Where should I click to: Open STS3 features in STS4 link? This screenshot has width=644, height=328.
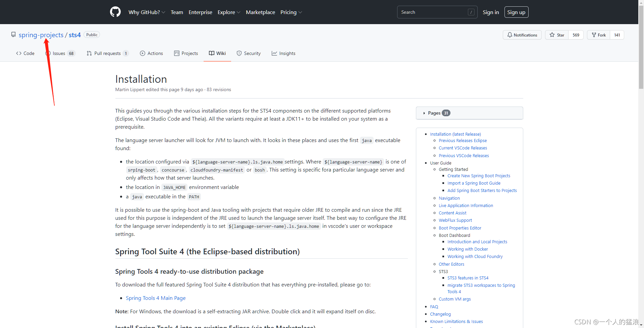[x=468, y=278]
